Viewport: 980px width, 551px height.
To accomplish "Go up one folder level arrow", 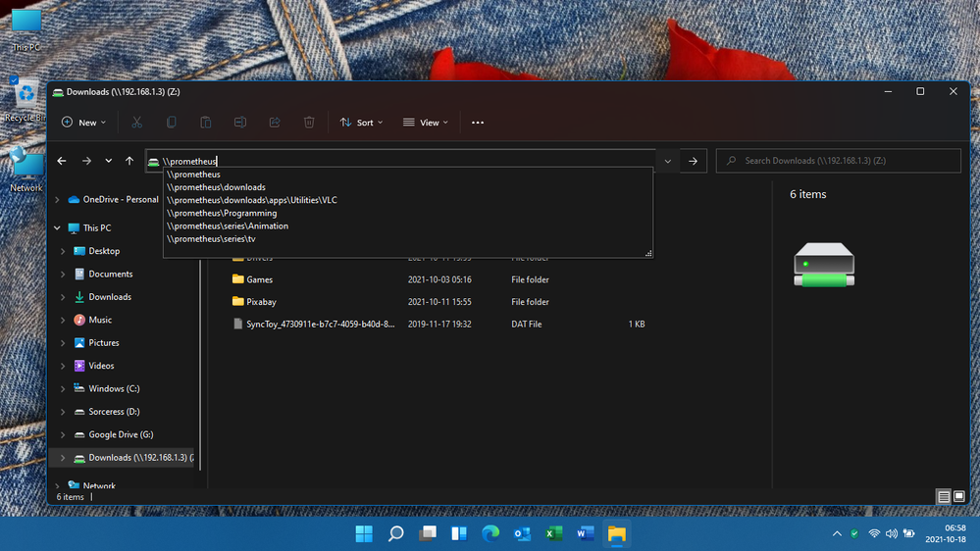I will (x=129, y=161).
